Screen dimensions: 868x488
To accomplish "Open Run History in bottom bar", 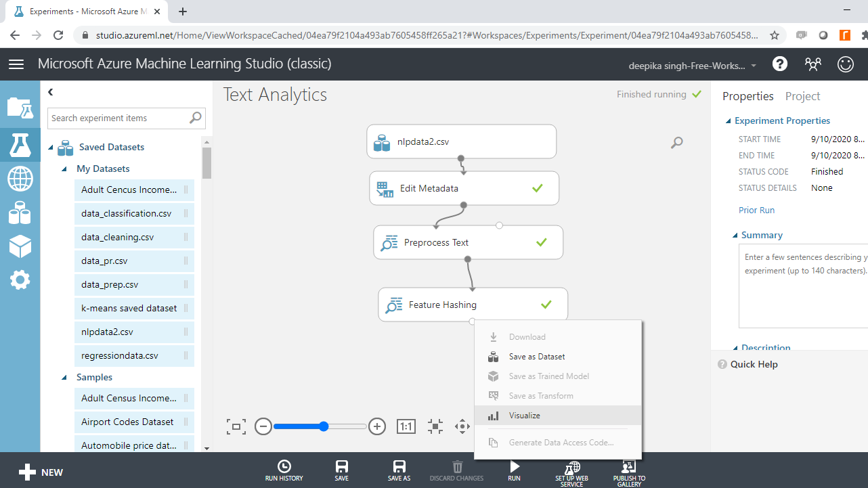I will 284,470.
